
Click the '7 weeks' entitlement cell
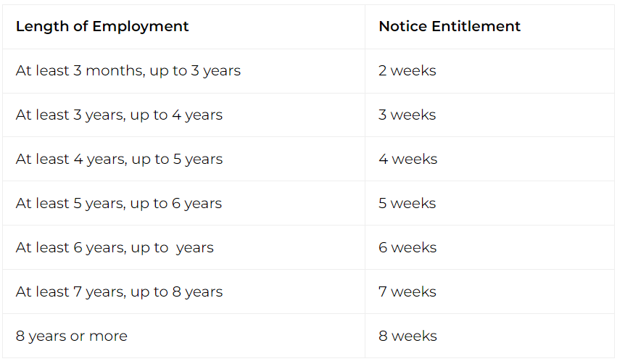pos(407,292)
